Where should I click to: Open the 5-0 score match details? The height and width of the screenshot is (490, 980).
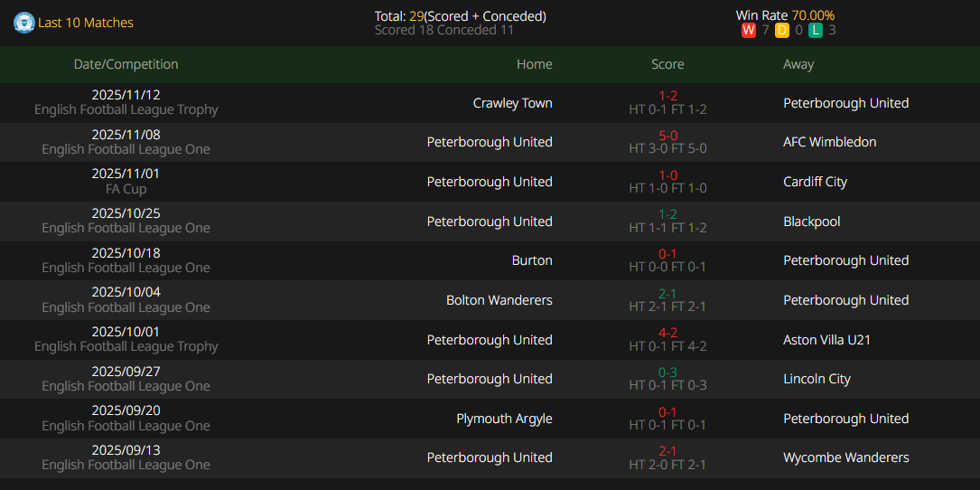(x=667, y=136)
